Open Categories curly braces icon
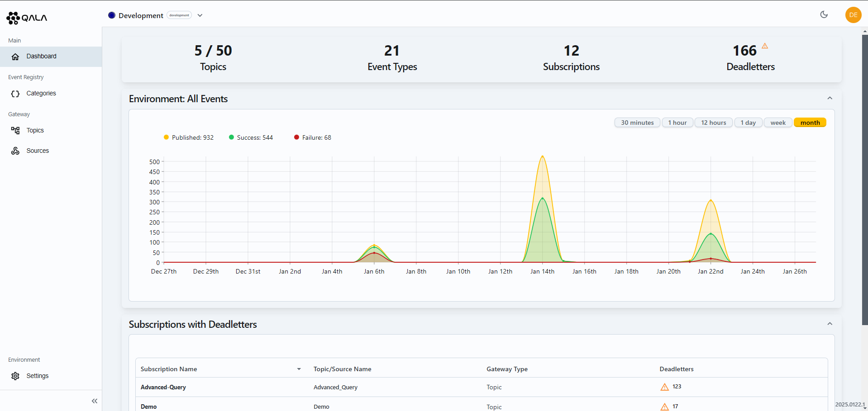Image resolution: width=868 pixels, height=411 pixels. tap(15, 94)
